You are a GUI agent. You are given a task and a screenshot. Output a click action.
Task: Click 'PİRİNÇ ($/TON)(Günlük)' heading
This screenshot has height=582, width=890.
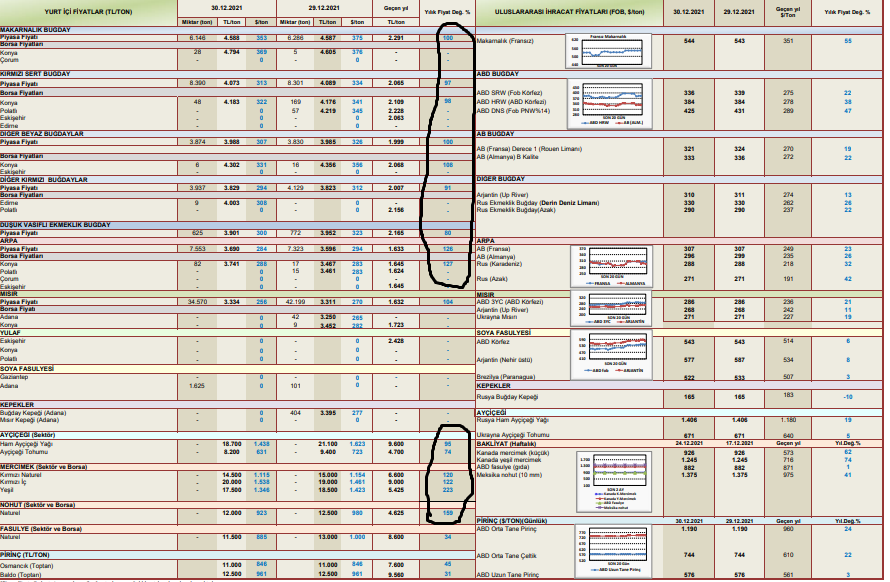coord(512,521)
